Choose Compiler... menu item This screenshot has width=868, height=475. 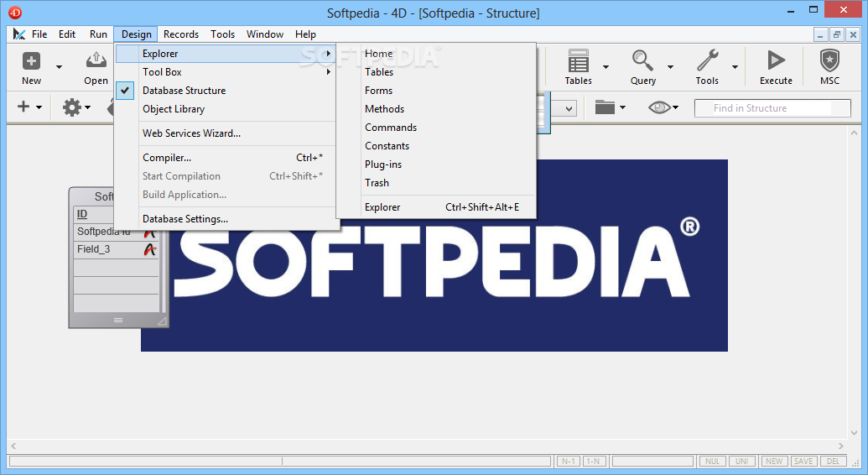pos(226,158)
